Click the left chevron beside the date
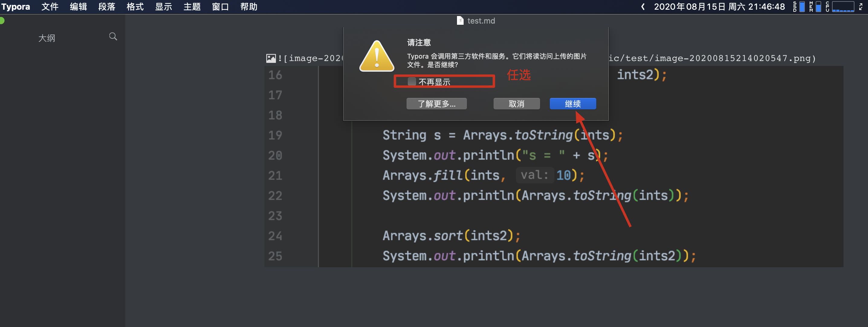The image size is (868, 327). pyautogui.click(x=643, y=7)
